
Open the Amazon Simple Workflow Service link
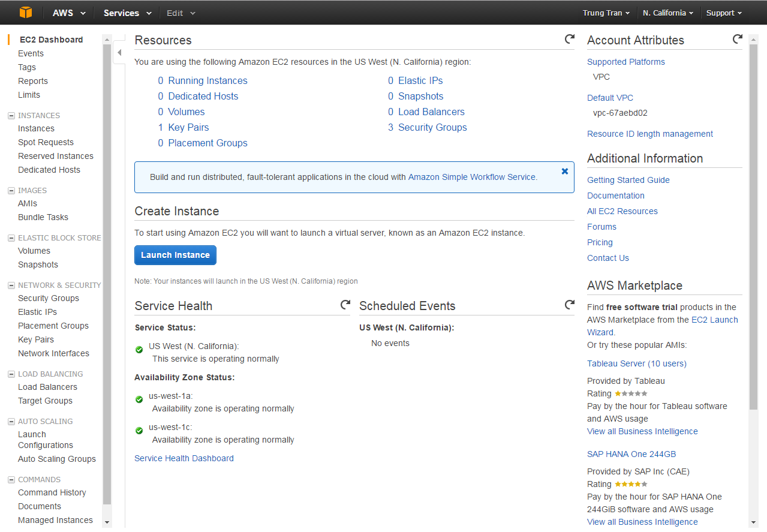click(472, 177)
